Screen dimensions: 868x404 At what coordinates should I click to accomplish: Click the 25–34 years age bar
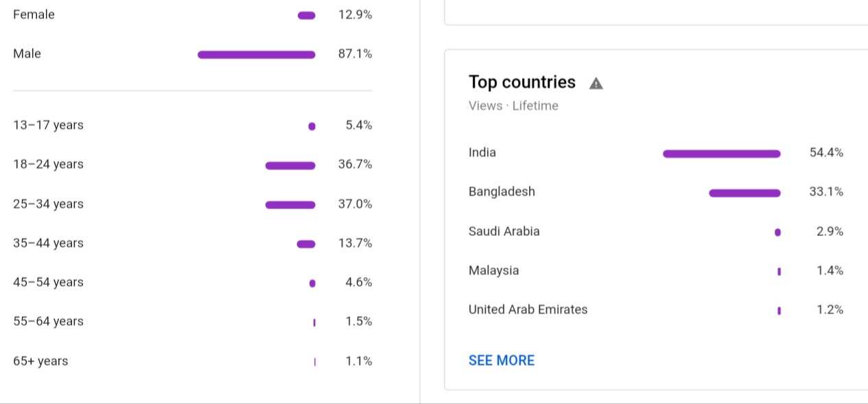click(x=290, y=204)
